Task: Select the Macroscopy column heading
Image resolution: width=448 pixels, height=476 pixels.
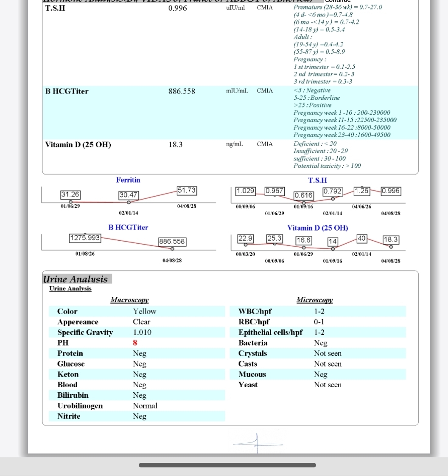Action: [129, 300]
